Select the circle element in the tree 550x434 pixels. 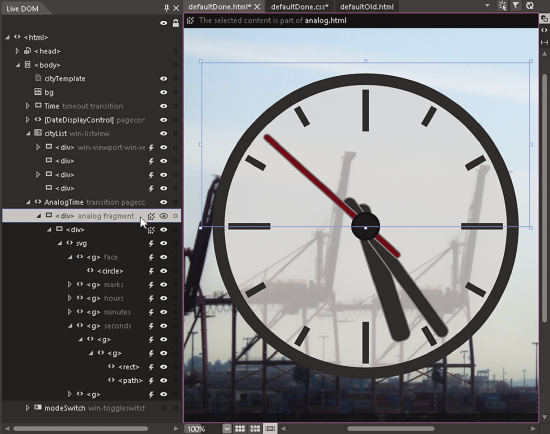(110, 271)
